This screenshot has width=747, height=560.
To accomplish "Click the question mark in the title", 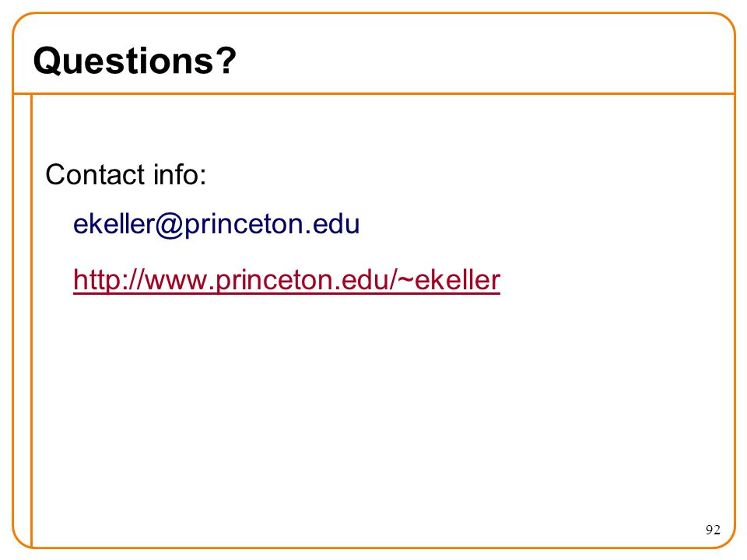I will pos(228,60).
